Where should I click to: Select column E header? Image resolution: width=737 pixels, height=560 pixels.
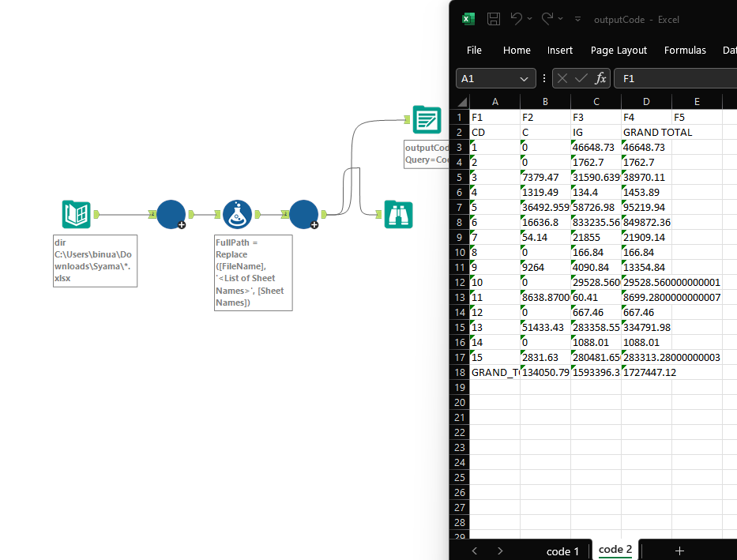(x=697, y=101)
